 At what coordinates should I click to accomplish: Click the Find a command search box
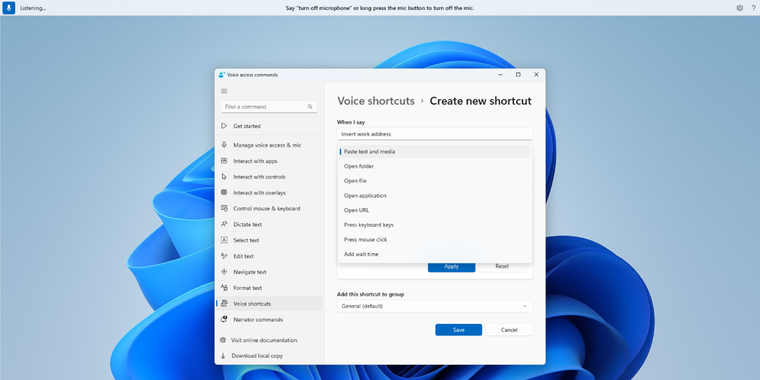pyautogui.click(x=269, y=107)
